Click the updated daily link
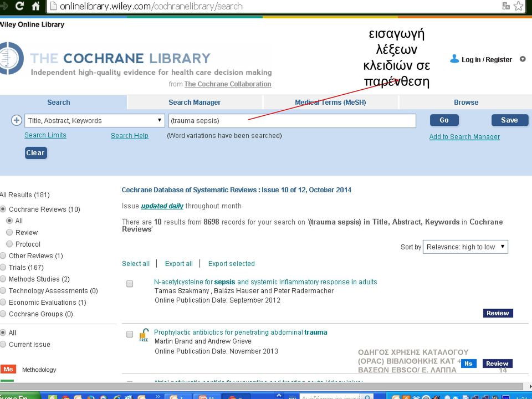This screenshot has height=399, width=532. (162, 206)
